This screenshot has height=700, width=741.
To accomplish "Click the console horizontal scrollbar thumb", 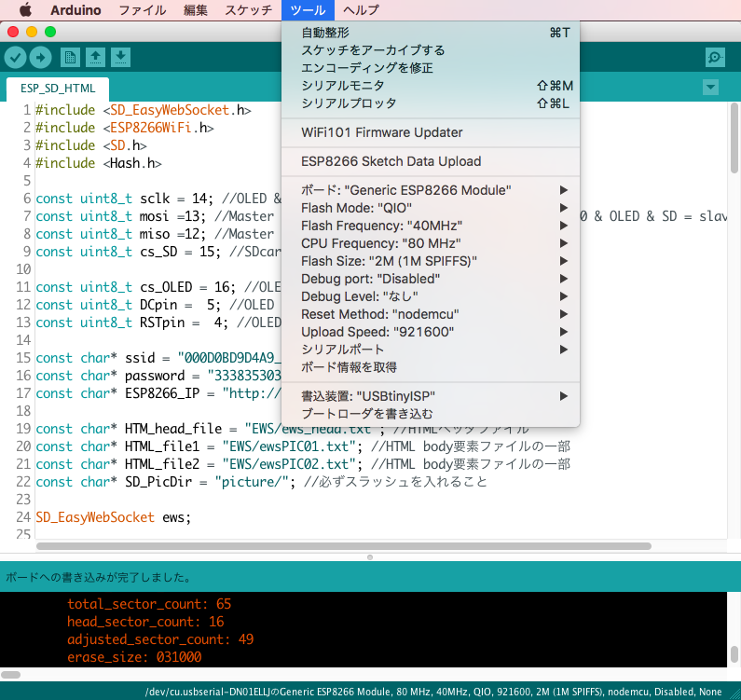I will 10,675.
